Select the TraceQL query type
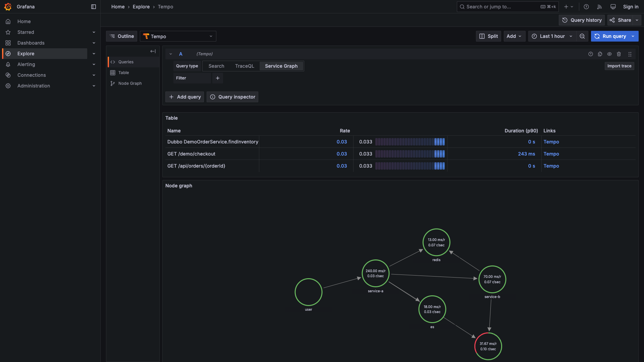Image resolution: width=644 pixels, height=362 pixels. (245, 66)
